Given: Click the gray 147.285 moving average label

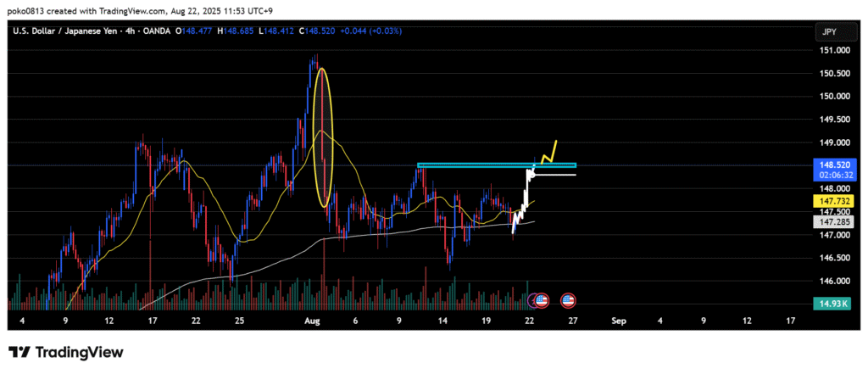Looking at the screenshot, I should coord(827,220).
